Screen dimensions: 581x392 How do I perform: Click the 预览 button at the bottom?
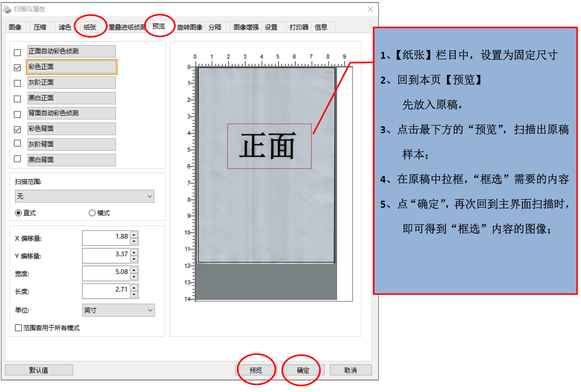point(256,370)
